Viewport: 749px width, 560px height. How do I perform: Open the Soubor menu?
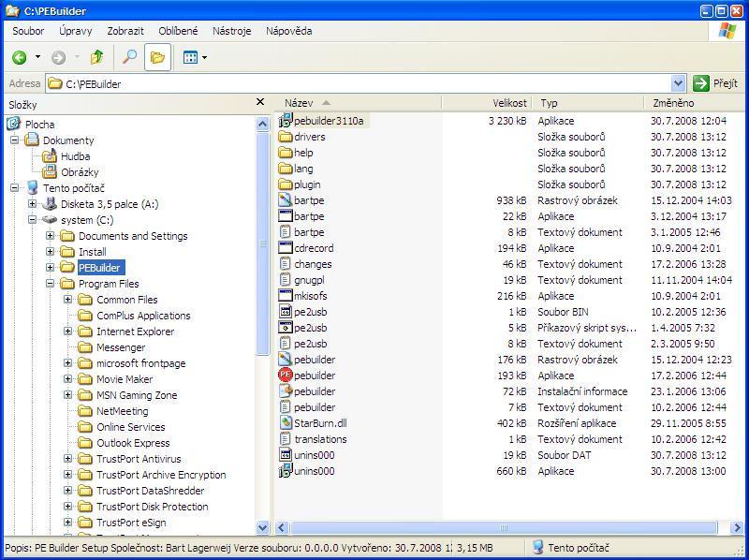point(28,31)
